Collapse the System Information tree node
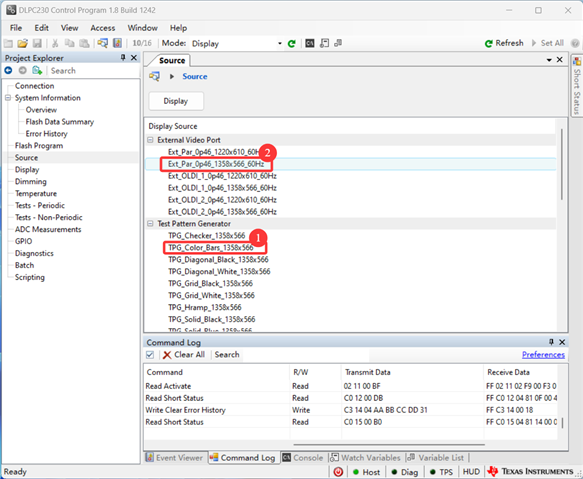This screenshot has height=479, width=583. (8, 98)
